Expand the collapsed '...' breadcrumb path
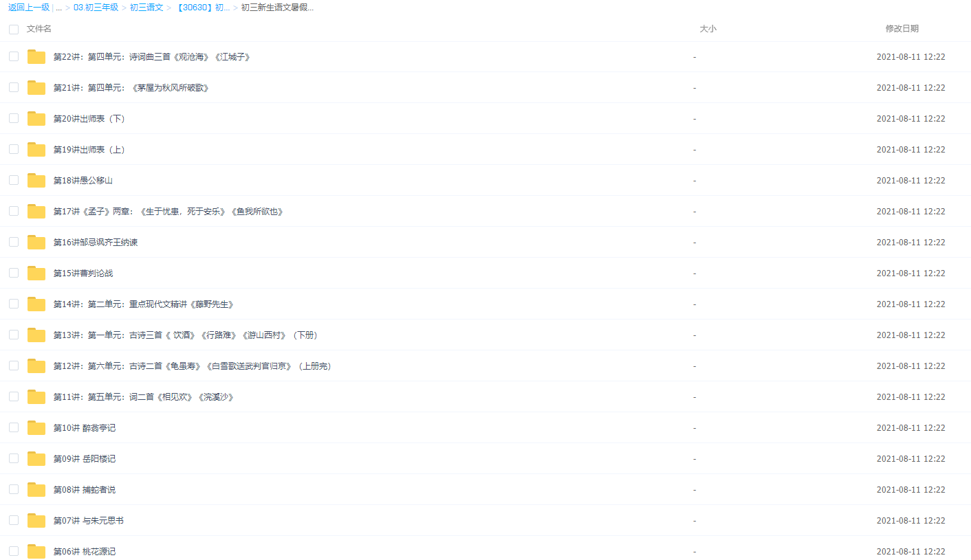The height and width of the screenshot is (560, 971). tap(58, 8)
